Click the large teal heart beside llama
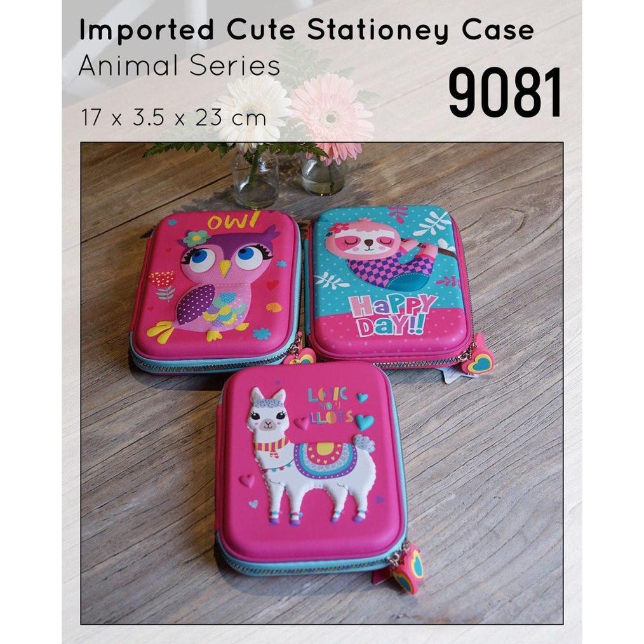The image size is (644, 644). [365, 422]
